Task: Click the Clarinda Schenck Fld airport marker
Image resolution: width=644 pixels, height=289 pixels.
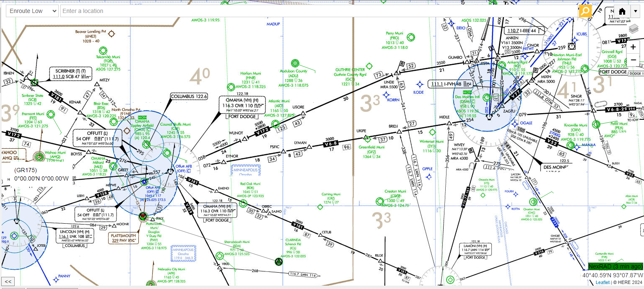Action: (x=278, y=262)
